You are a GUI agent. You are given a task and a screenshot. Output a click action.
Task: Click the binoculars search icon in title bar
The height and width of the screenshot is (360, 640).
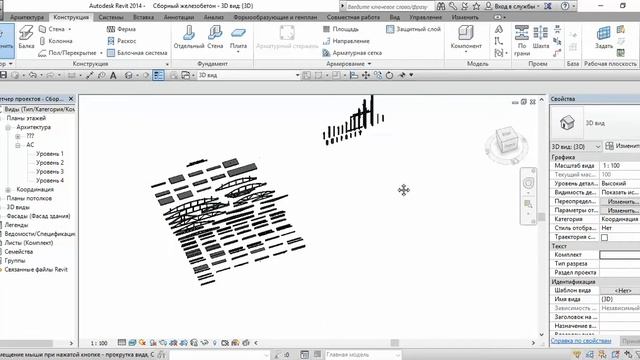click(x=440, y=6)
